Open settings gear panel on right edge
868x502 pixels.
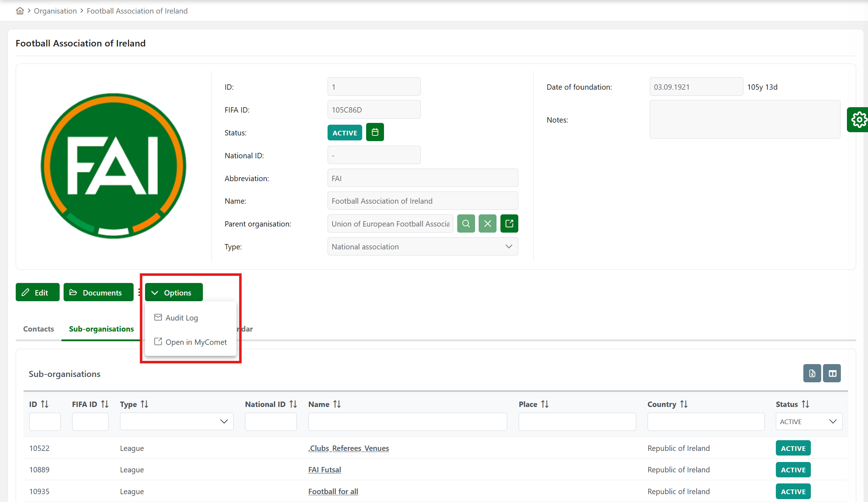point(858,120)
